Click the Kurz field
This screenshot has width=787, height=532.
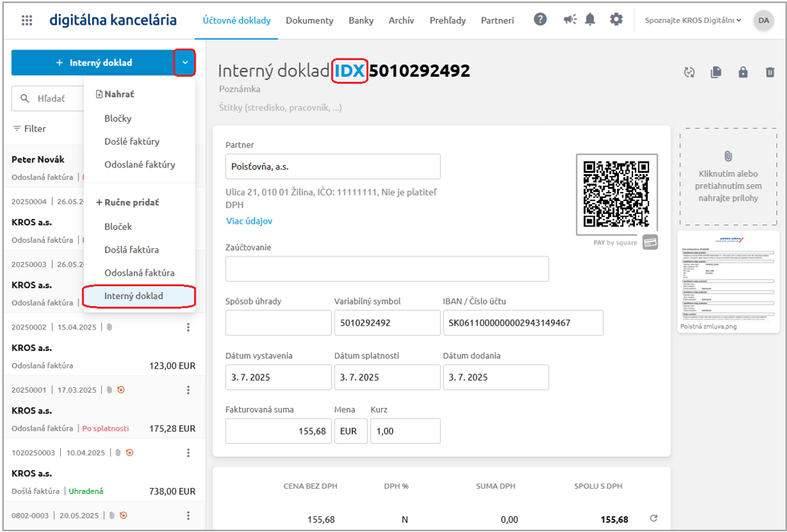(406, 431)
